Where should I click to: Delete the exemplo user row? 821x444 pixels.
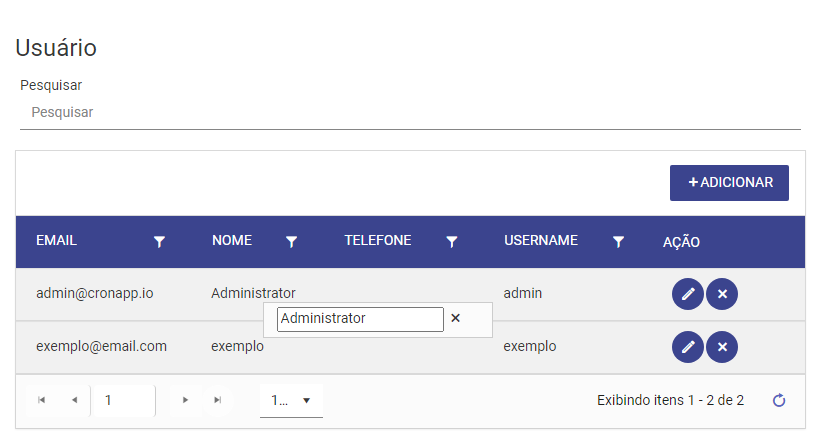(722, 347)
